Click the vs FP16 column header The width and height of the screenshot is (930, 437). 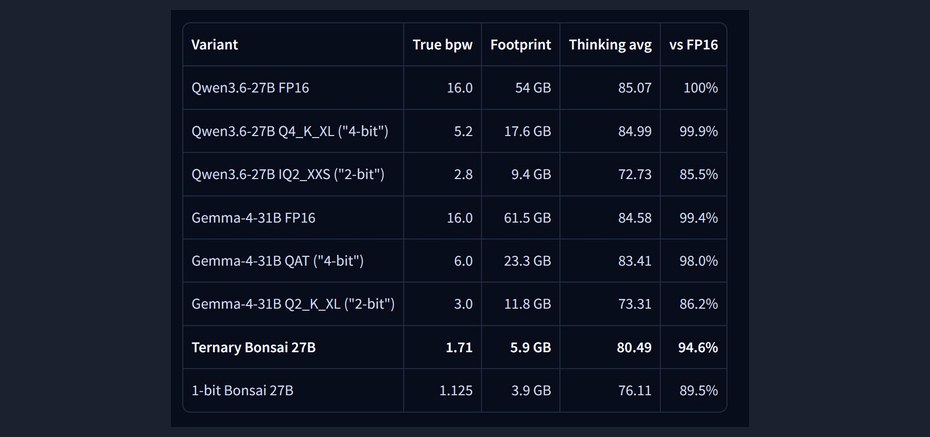coord(693,44)
